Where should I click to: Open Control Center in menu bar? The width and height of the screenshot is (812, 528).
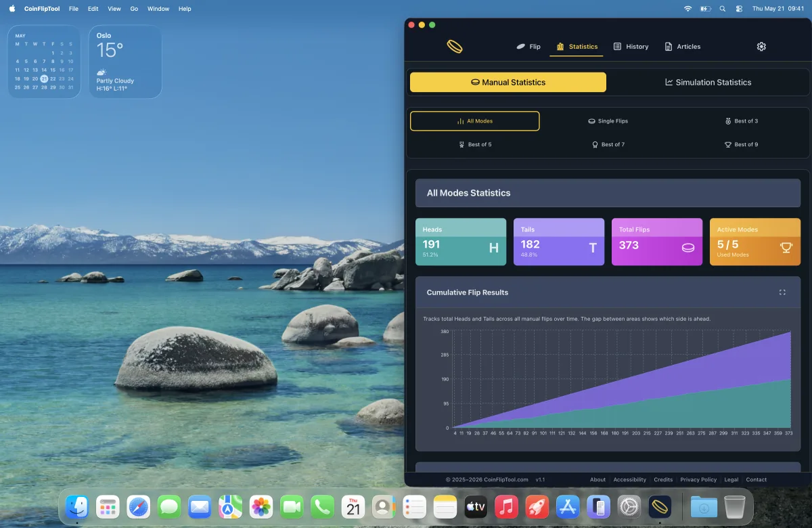tap(739, 9)
